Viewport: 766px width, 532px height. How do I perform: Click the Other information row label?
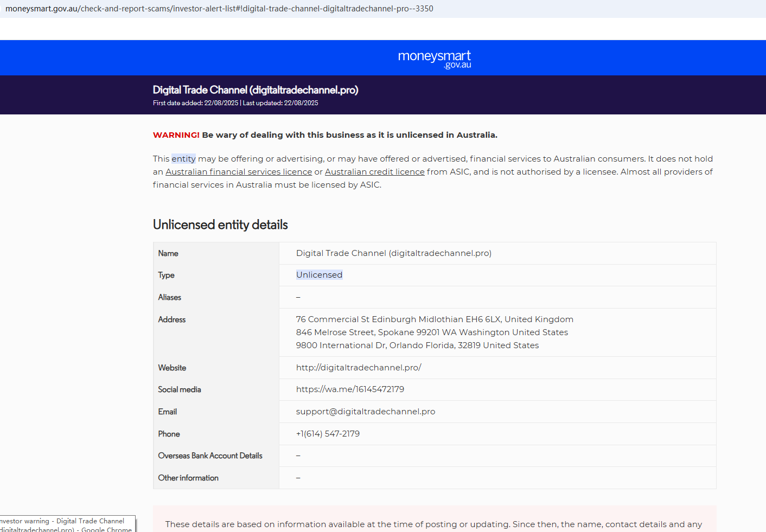click(x=188, y=478)
